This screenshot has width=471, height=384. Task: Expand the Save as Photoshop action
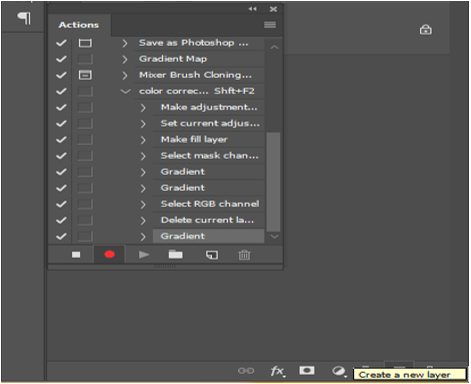(125, 43)
